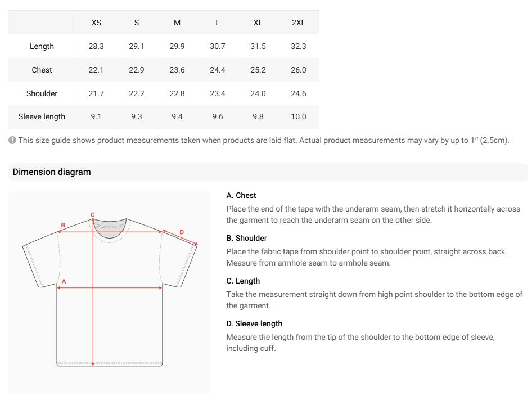Click the t-shirt collar in the diagram
Image resolution: width=532 pixels, height=400 pixels.
[x=110, y=228]
